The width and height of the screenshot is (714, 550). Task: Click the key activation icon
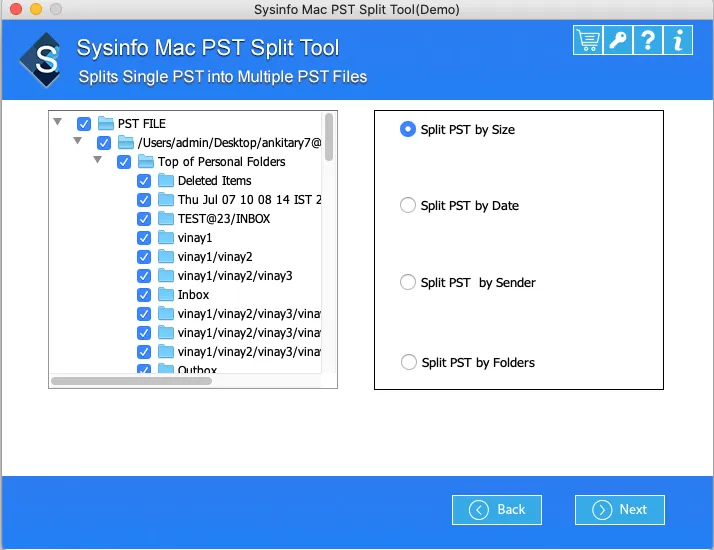(x=617, y=40)
